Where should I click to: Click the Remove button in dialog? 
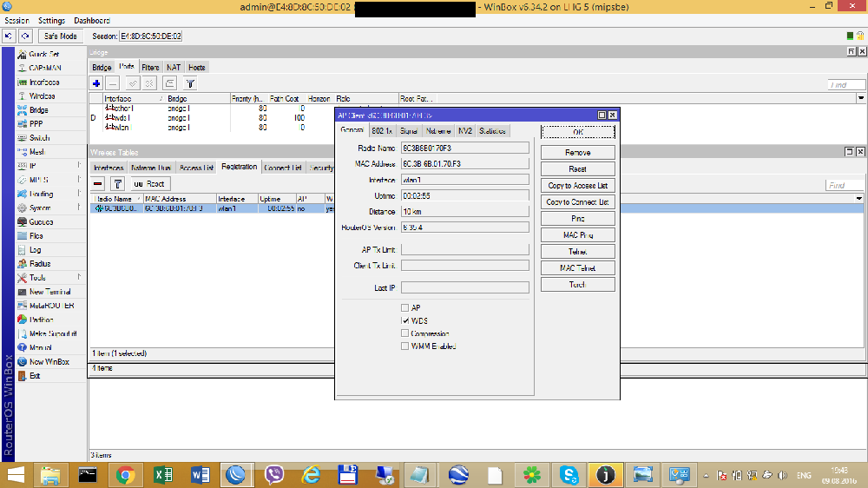pos(578,152)
